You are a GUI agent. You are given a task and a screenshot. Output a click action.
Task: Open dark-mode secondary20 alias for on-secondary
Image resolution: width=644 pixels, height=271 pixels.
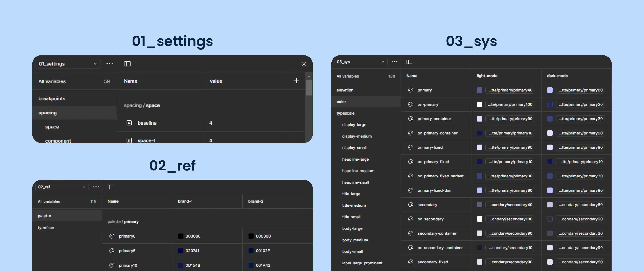click(x=580, y=219)
